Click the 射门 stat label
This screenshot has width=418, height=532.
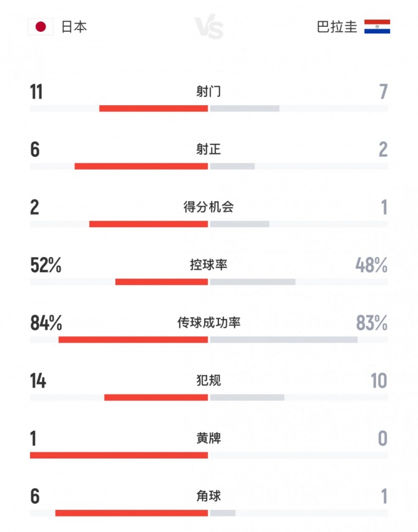(208, 91)
